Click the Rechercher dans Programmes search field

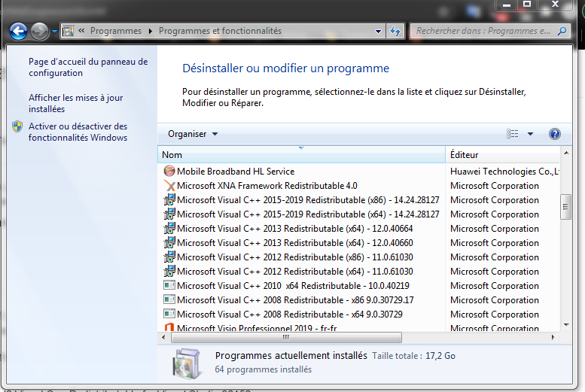coord(483,31)
